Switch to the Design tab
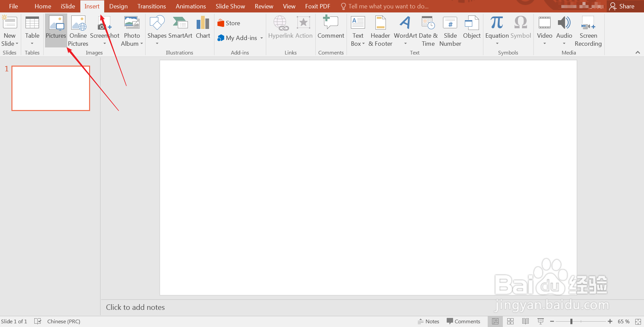644x327 pixels. pos(118,6)
